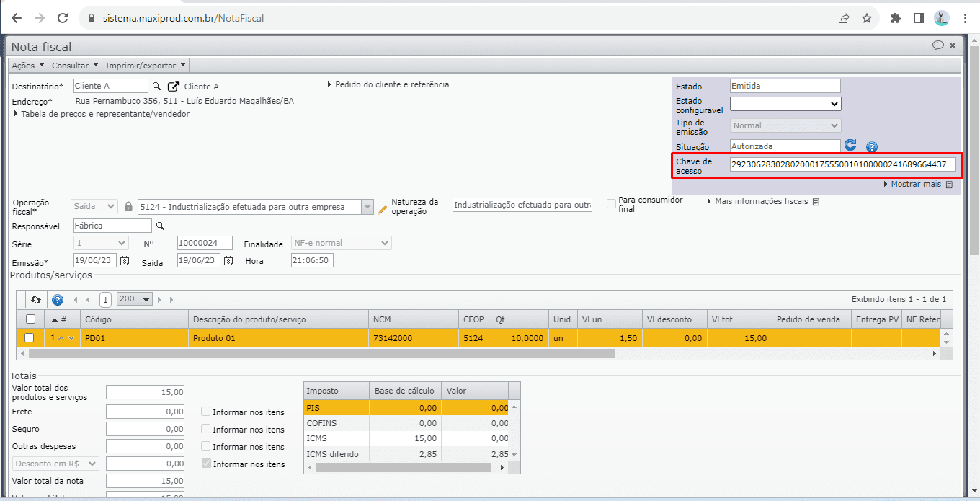
Task: Open Cliente A external link icon
Action: (x=173, y=87)
